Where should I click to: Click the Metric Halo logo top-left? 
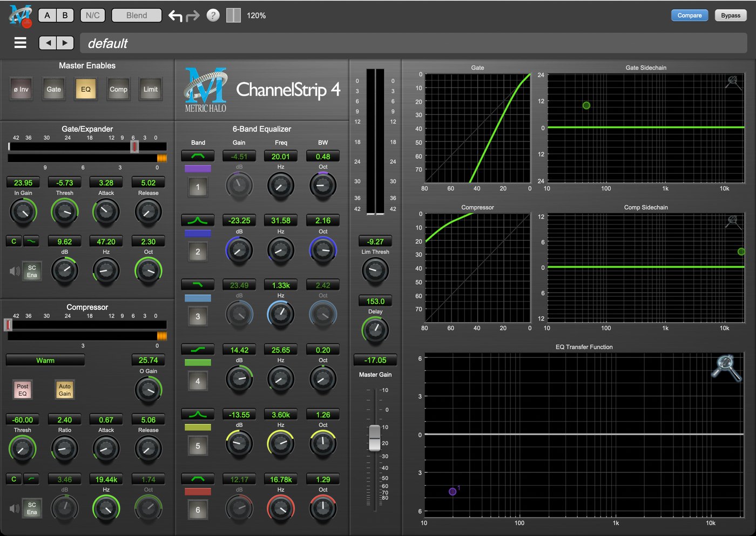[21, 16]
